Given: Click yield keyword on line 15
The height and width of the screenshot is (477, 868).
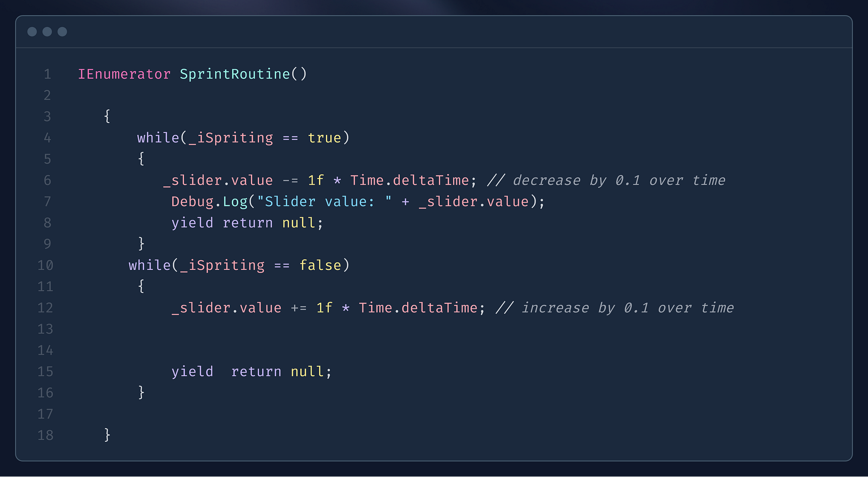Looking at the screenshot, I should (192, 372).
